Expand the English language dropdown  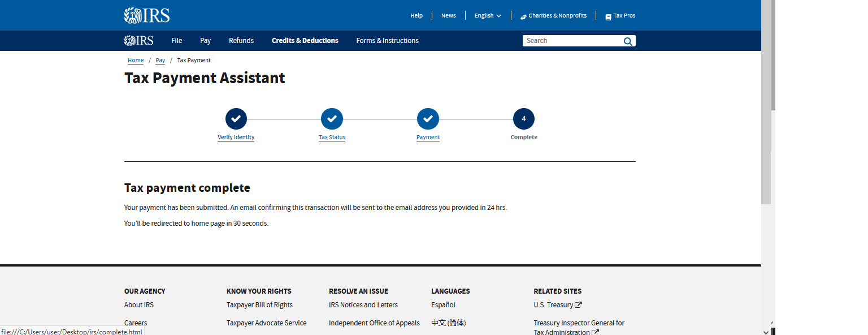coord(488,16)
